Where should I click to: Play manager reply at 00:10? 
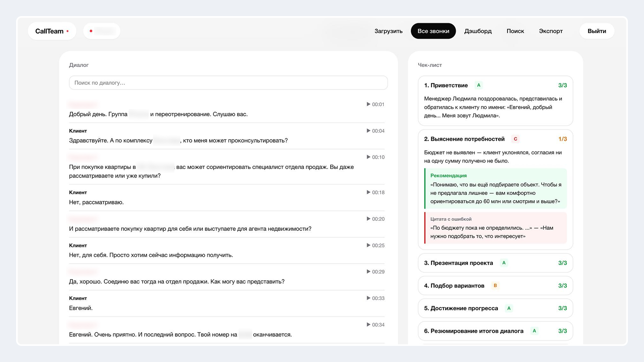pyautogui.click(x=375, y=157)
